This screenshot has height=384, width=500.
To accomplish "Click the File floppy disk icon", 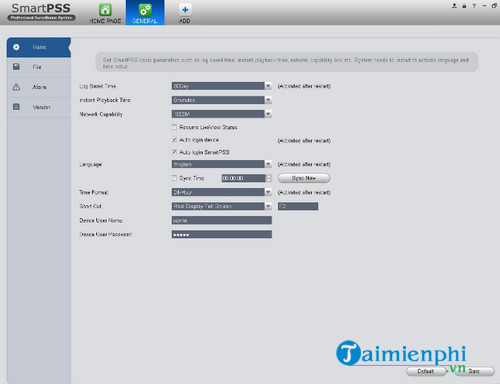I will (x=16, y=67).
